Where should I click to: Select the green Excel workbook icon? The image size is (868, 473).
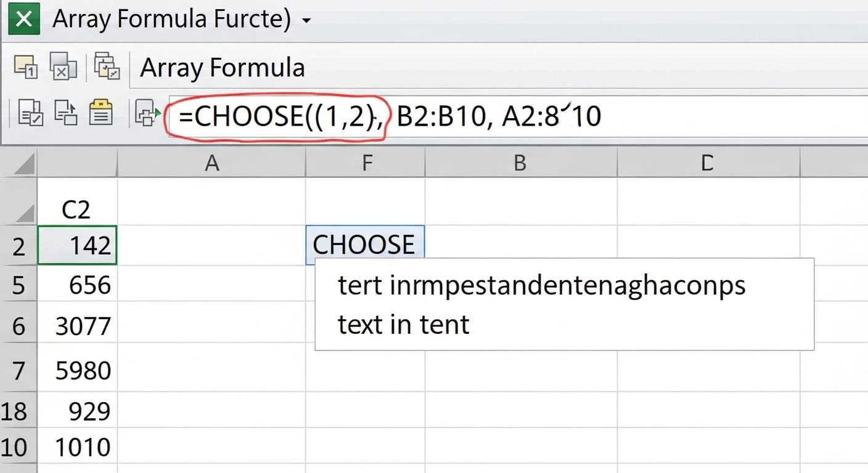[23, 18]
